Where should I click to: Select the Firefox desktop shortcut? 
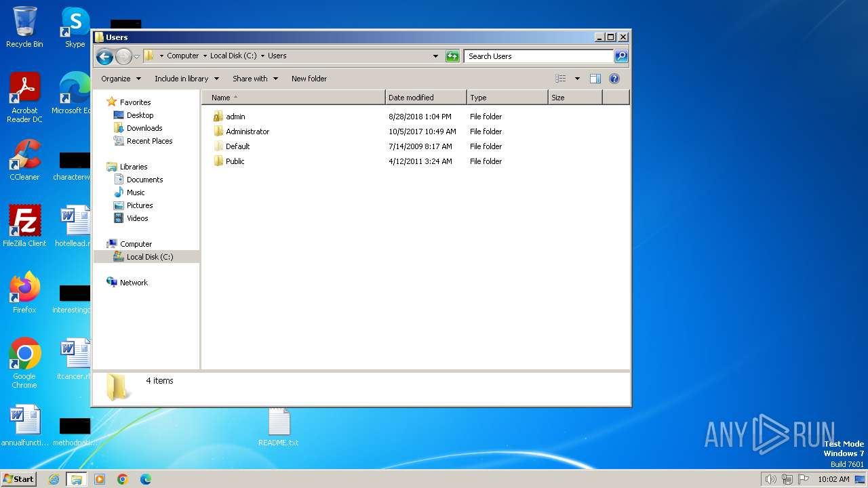click(24, 293)
